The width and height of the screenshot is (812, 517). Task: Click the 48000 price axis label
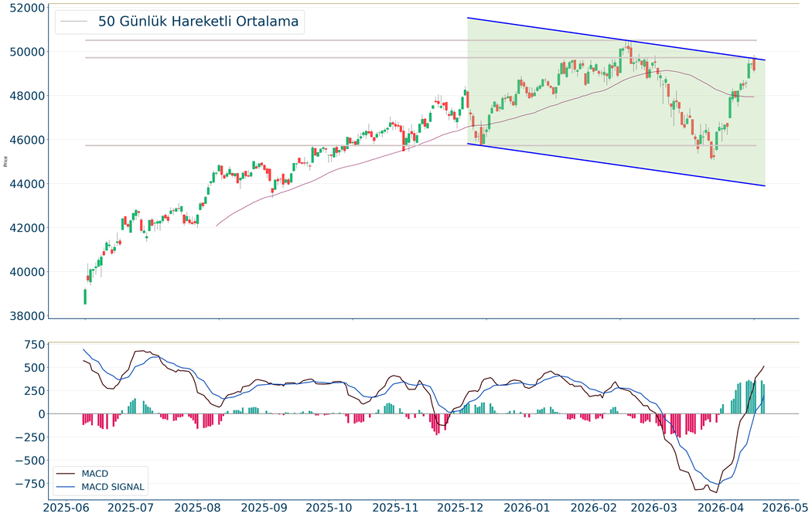tap(22, 96)
